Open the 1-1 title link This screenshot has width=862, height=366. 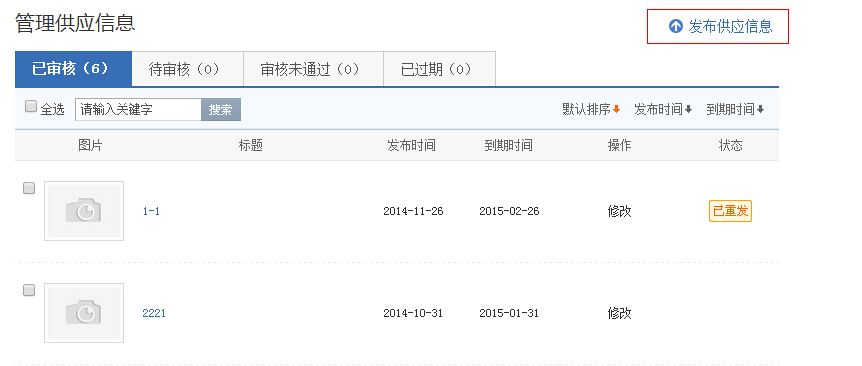(x=151, y=211)
